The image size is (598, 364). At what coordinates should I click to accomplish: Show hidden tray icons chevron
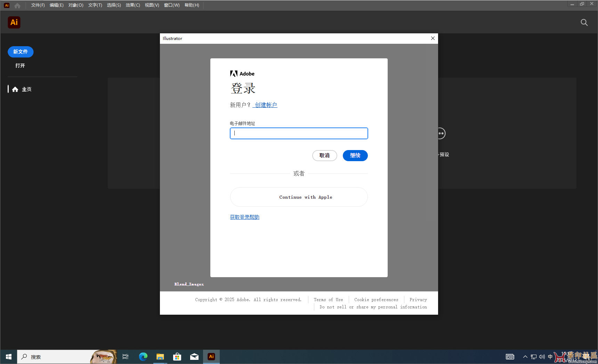tap(525, 357)
